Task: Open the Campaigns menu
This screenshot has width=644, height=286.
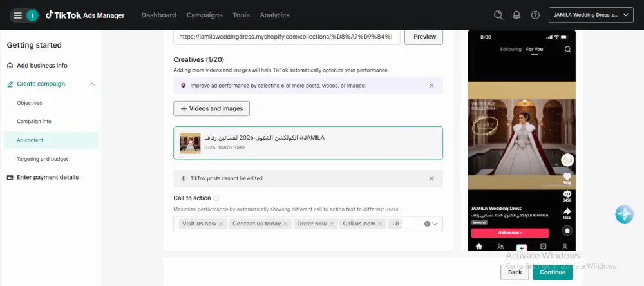Action: point(204,15)
